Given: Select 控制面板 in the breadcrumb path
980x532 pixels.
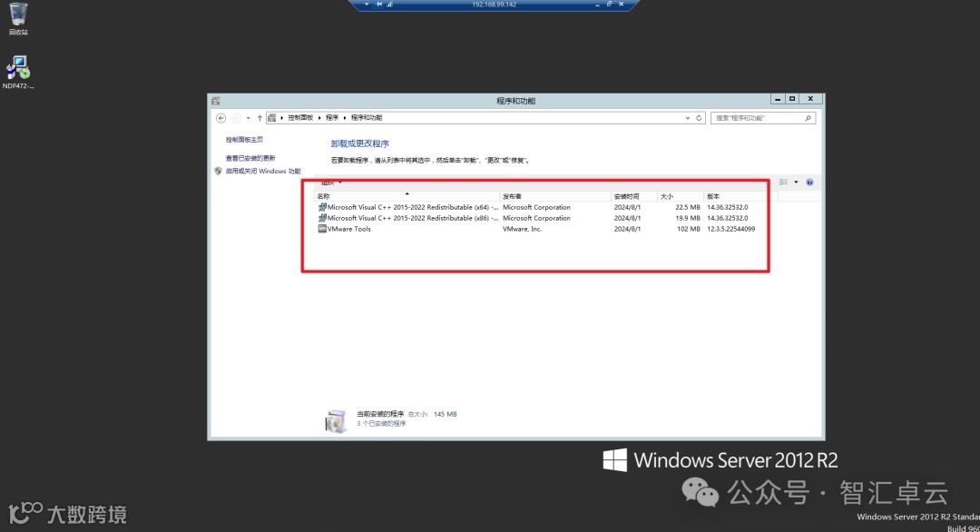Looking at the screenshot, I should click(300, 117).
